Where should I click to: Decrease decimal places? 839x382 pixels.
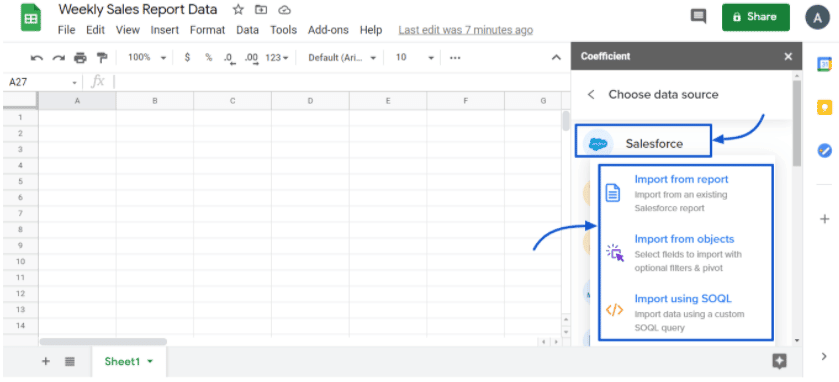[228, 58]
